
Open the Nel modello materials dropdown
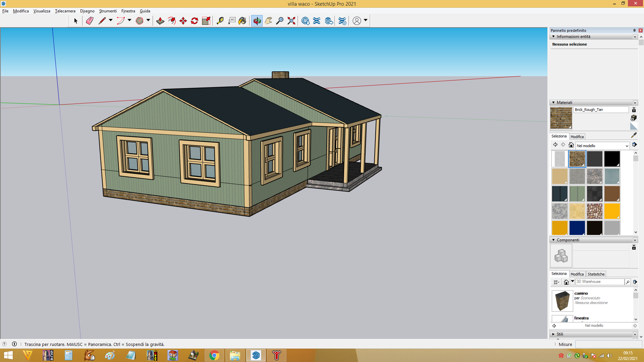point(602,146)
